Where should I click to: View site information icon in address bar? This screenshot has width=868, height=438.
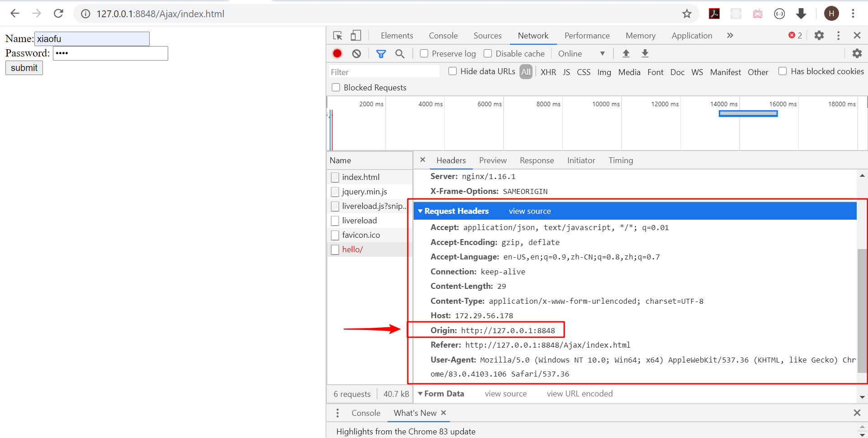85,14
